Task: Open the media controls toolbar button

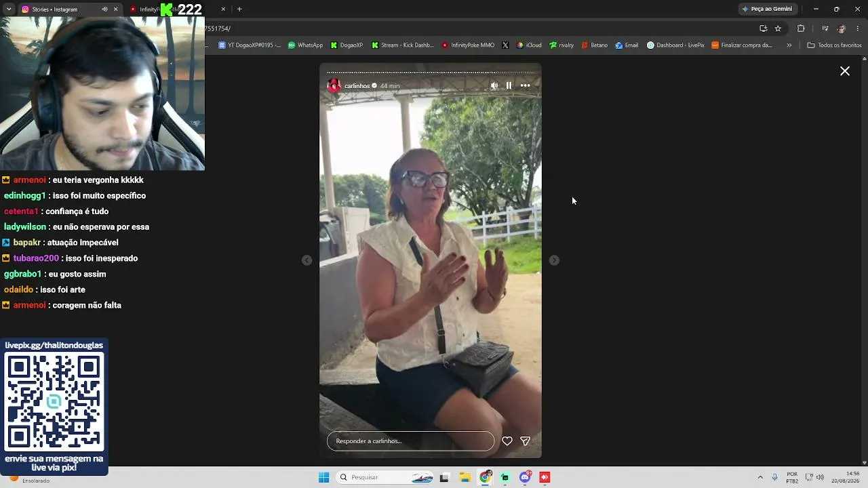Action: (x=825, y=28)
